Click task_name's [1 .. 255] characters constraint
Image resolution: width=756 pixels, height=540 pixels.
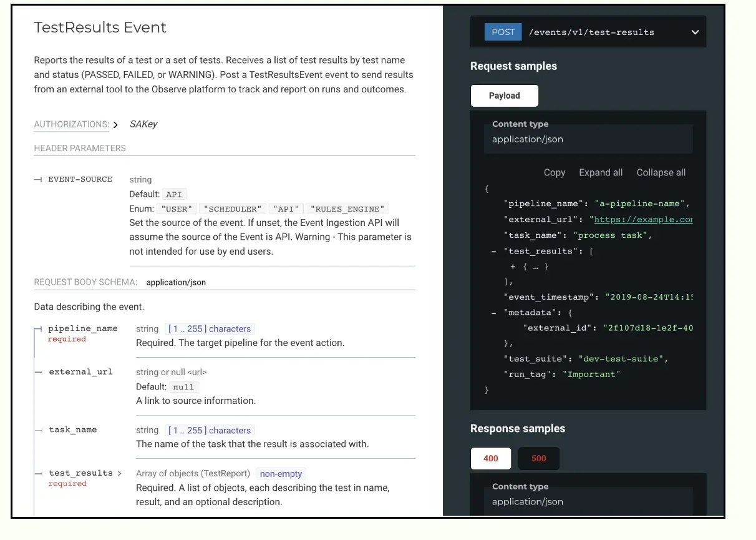coord(210,430)
